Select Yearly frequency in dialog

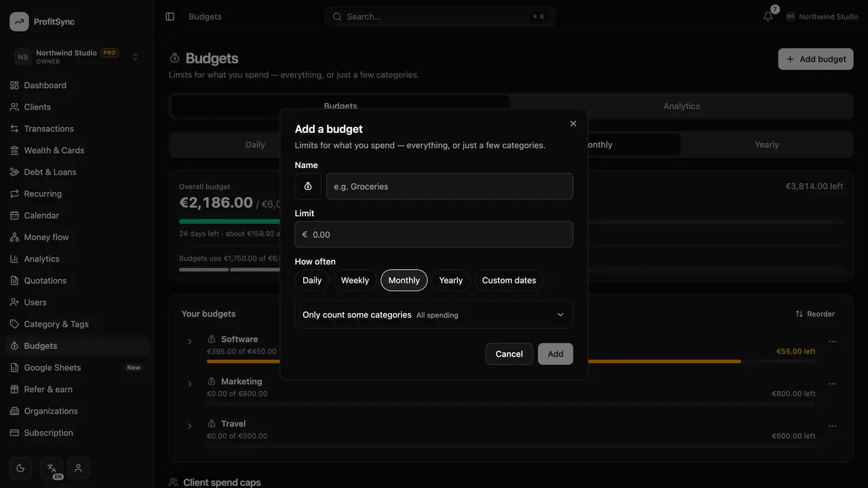pyautogui.click(x=451, y=280)
